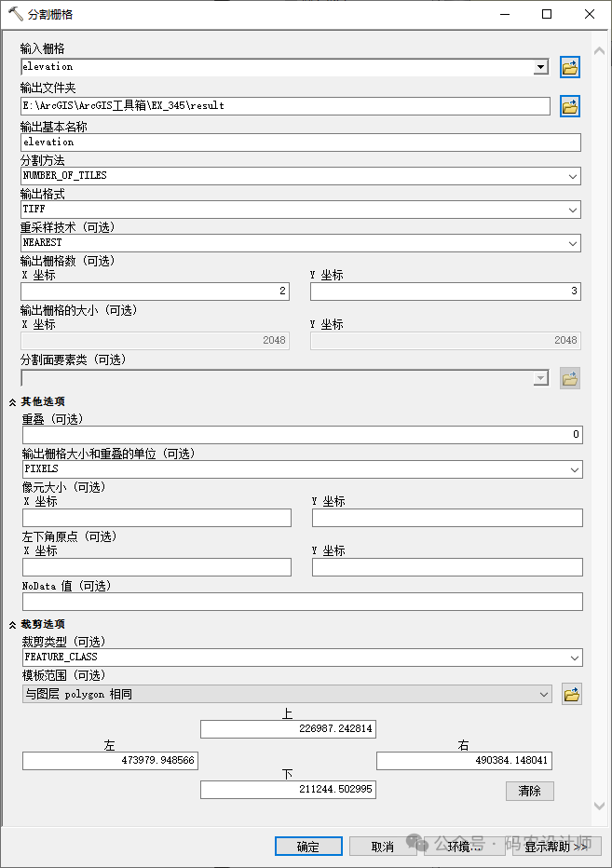
Task: Browse for template extent dataset
Action: tap(571, 695)
